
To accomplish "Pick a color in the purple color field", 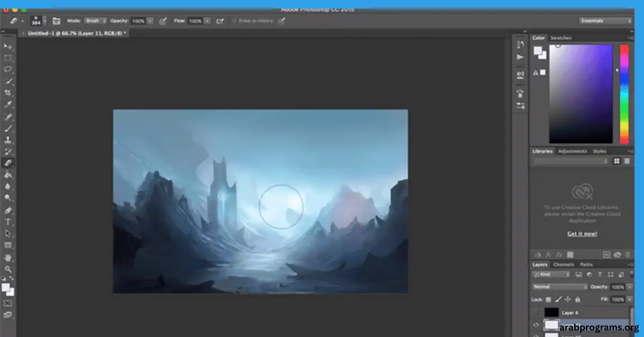I will point(581,94).
